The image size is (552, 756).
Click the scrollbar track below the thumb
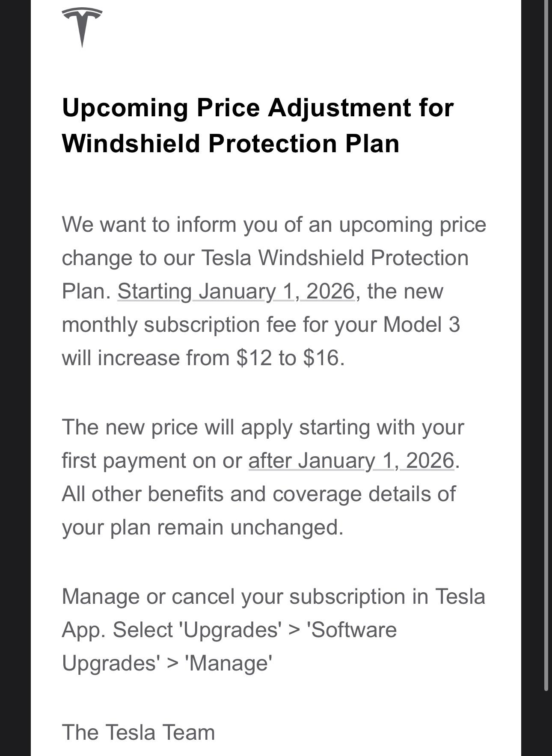(546, 723)
